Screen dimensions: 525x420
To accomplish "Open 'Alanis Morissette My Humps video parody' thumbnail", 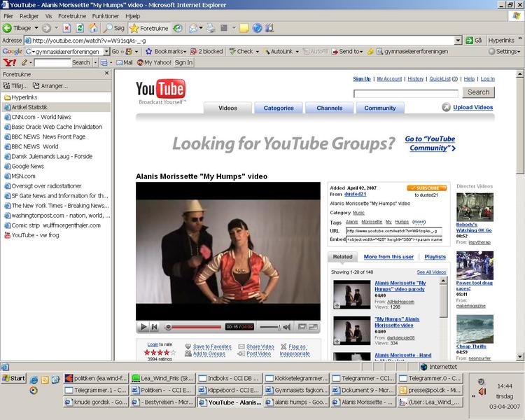I will pyautogui.click(x=352, y=295).
